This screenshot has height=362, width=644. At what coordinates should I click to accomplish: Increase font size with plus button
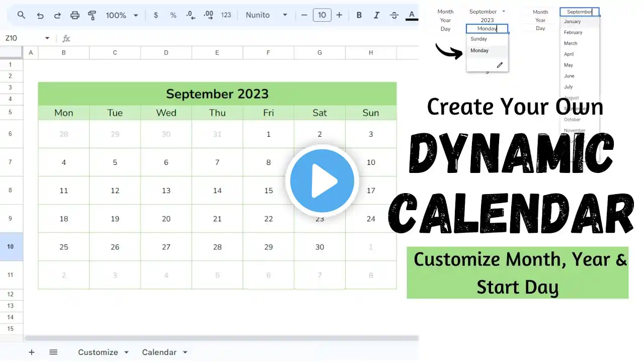(x=339, y=15)
